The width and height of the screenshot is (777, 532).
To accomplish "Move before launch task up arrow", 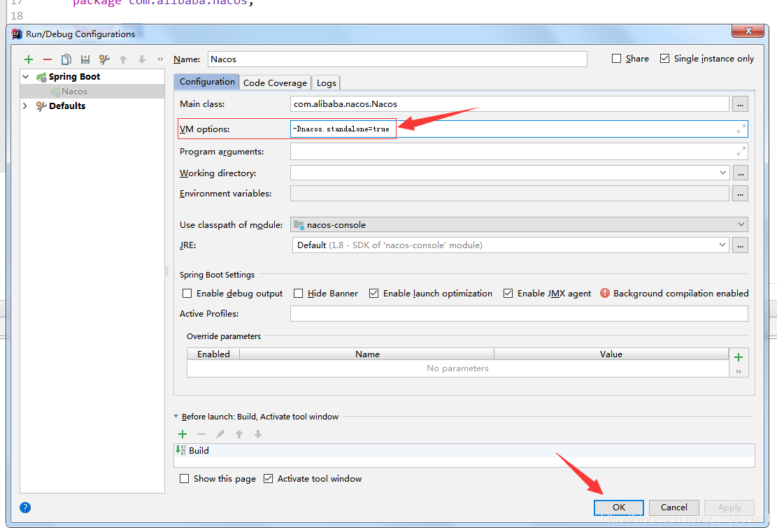I will [239, 434].
